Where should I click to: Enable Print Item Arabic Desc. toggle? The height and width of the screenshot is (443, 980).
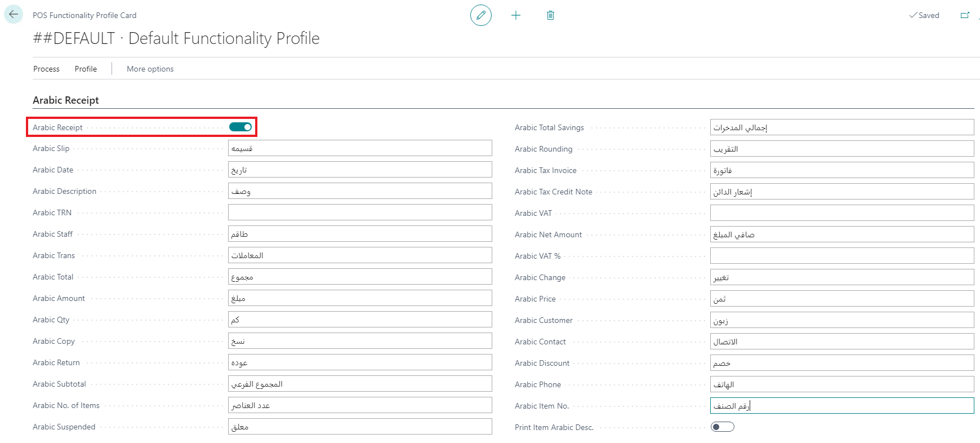[x=722, y=427]
